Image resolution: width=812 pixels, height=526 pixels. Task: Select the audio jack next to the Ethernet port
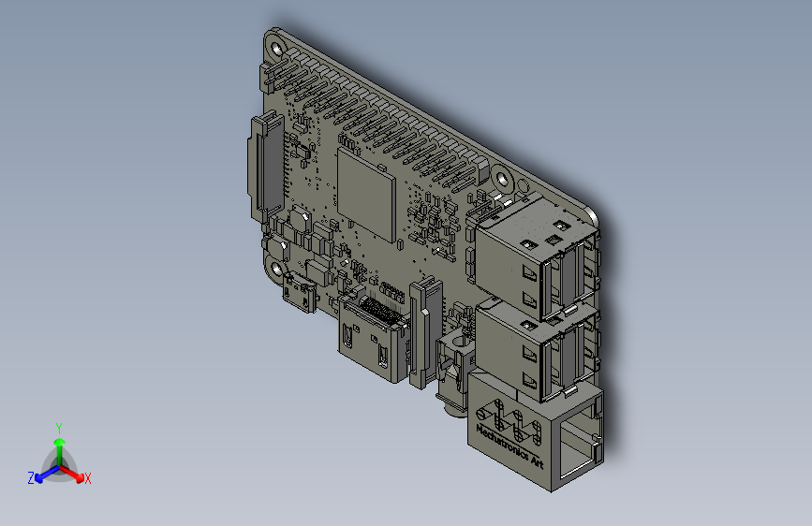(x=454, y=372)
